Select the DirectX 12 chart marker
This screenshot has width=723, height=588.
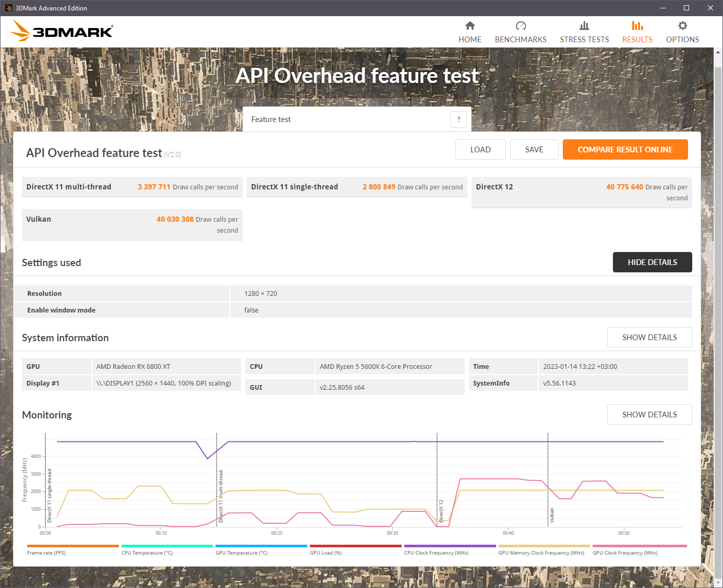tap(441, 511)
